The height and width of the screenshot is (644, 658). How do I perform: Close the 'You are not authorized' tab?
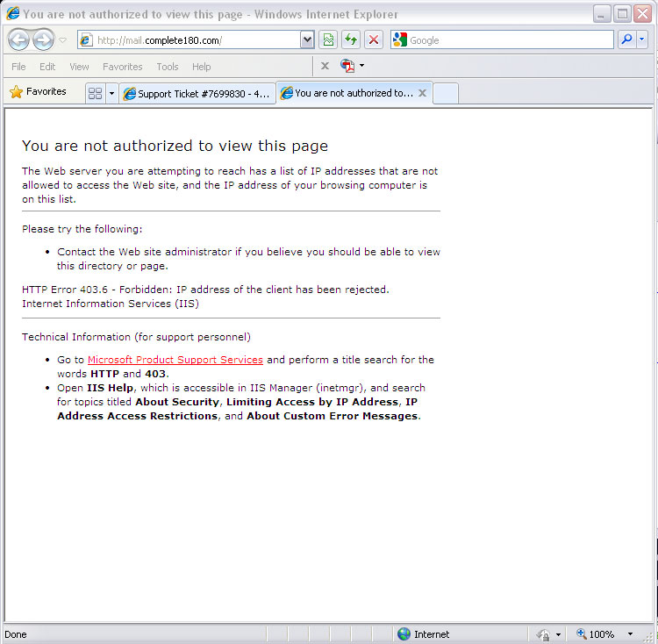point(422,93)
